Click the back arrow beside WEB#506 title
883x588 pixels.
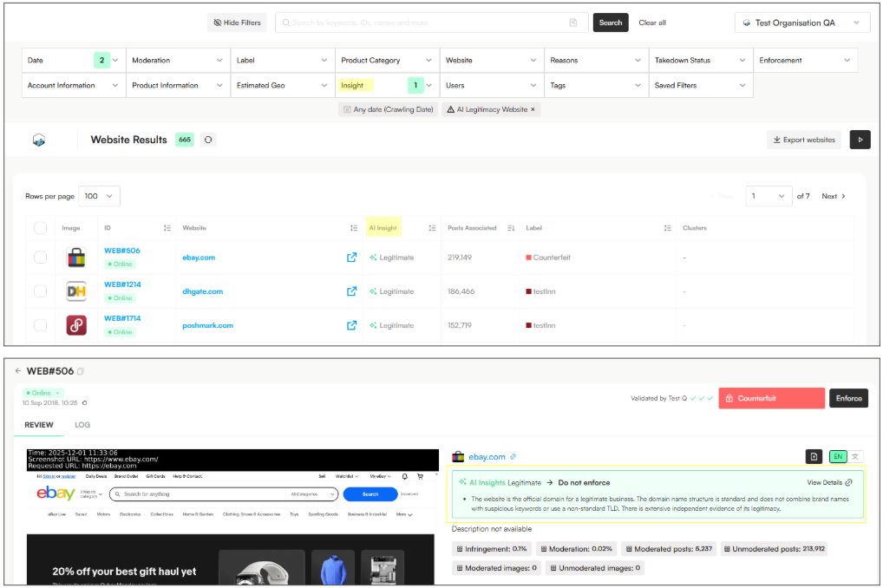pyautogui.click(x=18, y=370)
